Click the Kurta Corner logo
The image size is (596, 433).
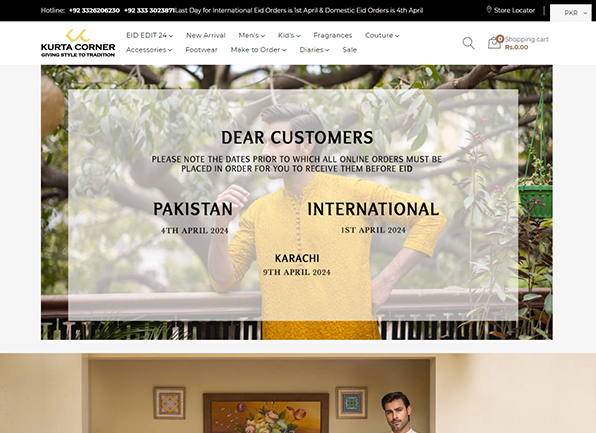(x=78, y=43)
